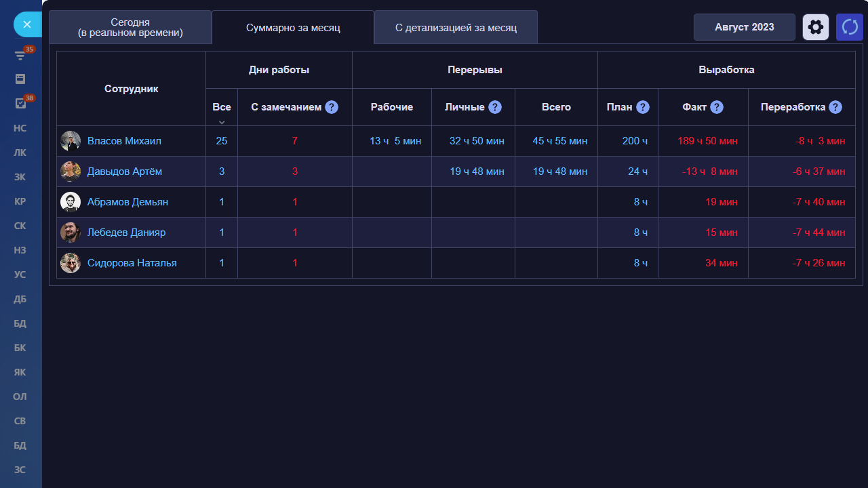The height and width of the screenshot is (488, 868).
Task: Select the ЯК sidebar item
Action: pyautogui.click(x=20, y=372)
